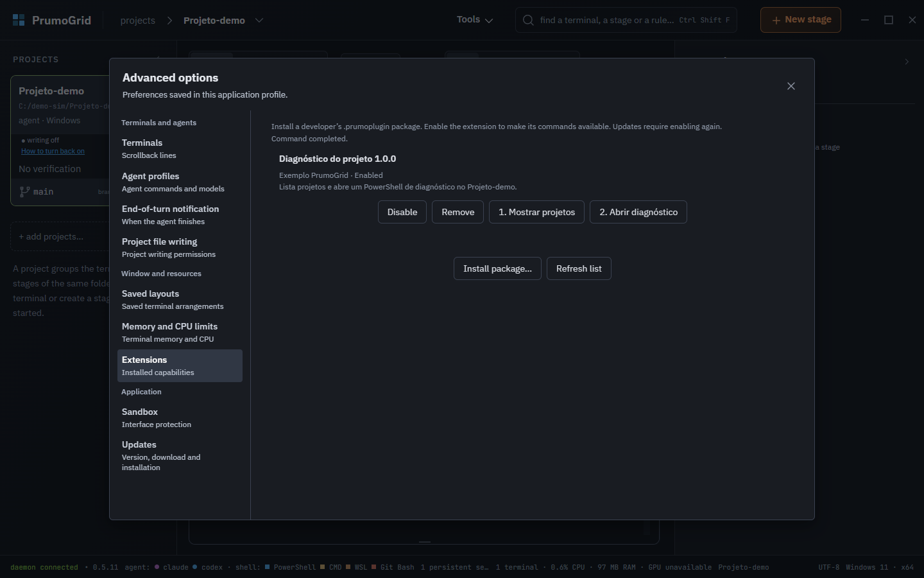Remove the Diagnóstico do projeto extension
Image resolution: width=924 pixels, height=578 pixels.
(x=458, y=212)
